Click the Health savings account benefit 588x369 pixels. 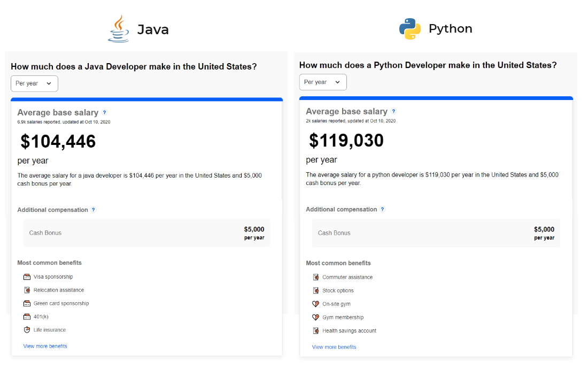pos(349,330)
